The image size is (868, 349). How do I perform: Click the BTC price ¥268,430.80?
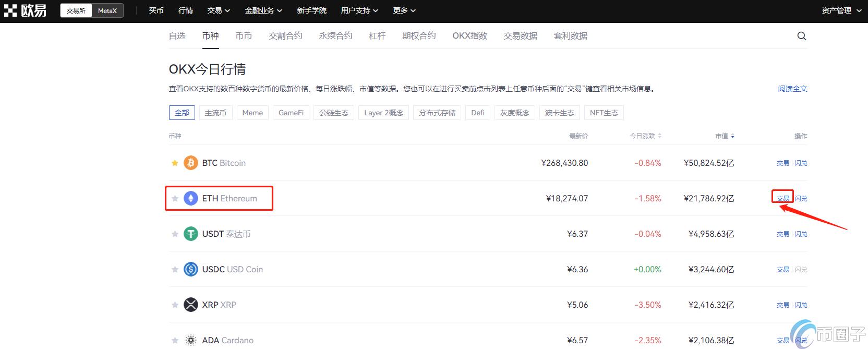564,163
